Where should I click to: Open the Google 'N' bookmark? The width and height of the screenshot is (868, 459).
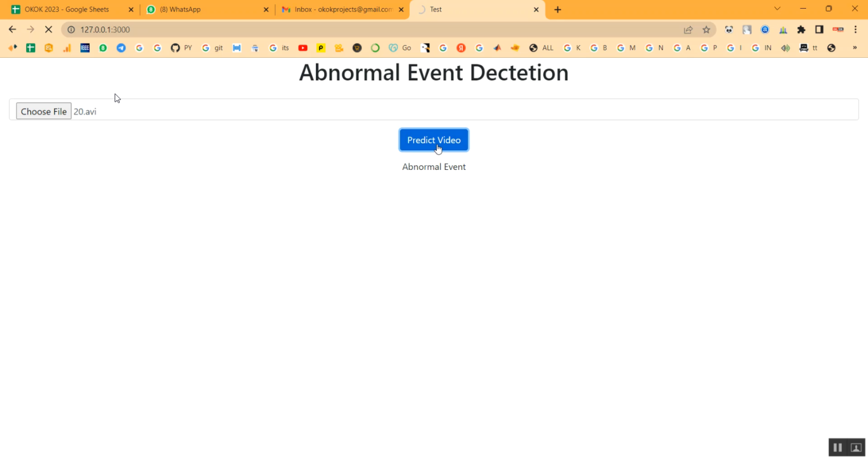click(x=655, y=48)
